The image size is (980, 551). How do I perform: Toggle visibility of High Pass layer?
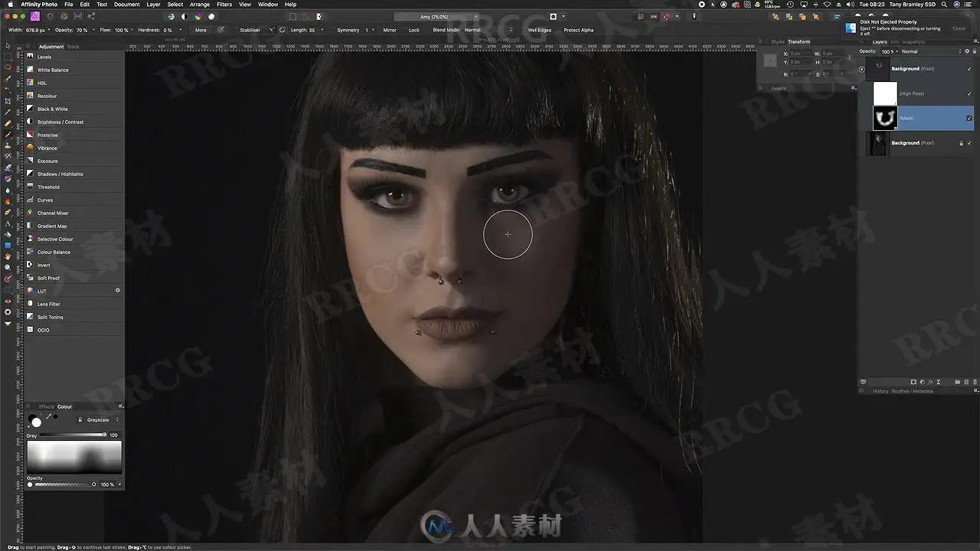pos(969,93)
